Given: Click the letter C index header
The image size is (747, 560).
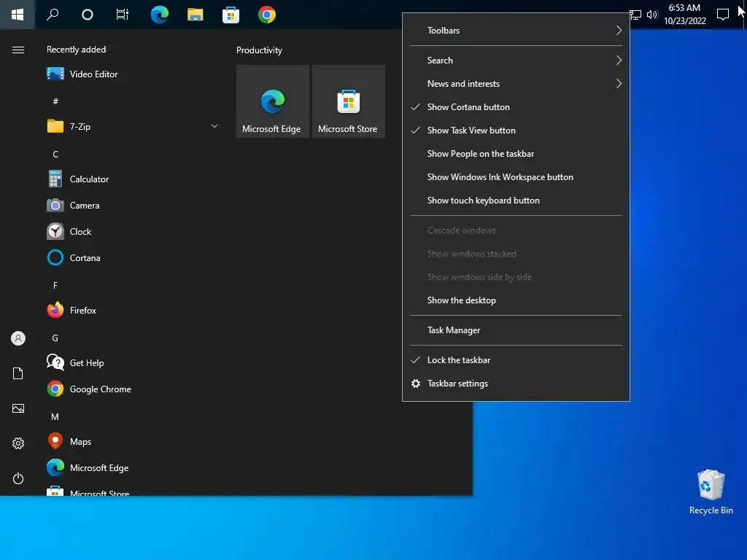Looking at the screenshot, I should click(55, 155).
